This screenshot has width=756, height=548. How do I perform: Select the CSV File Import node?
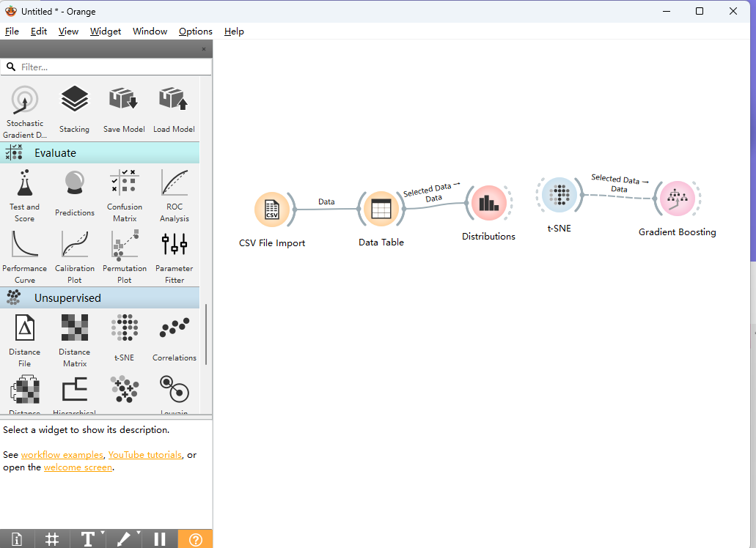tap(272, 210)
